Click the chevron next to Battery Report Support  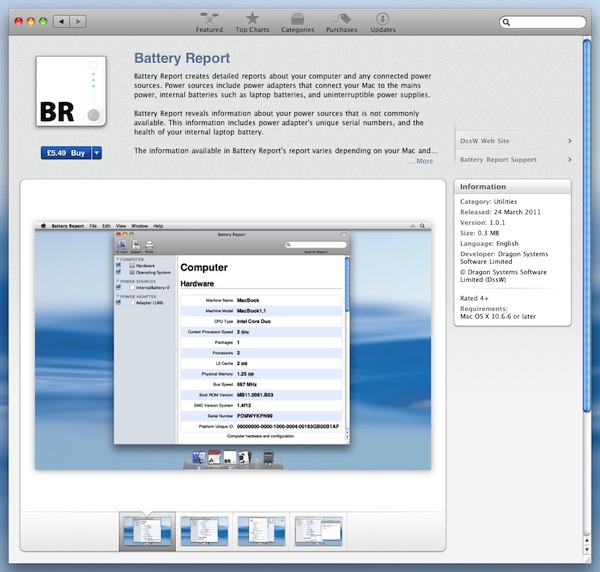point(570,160)
